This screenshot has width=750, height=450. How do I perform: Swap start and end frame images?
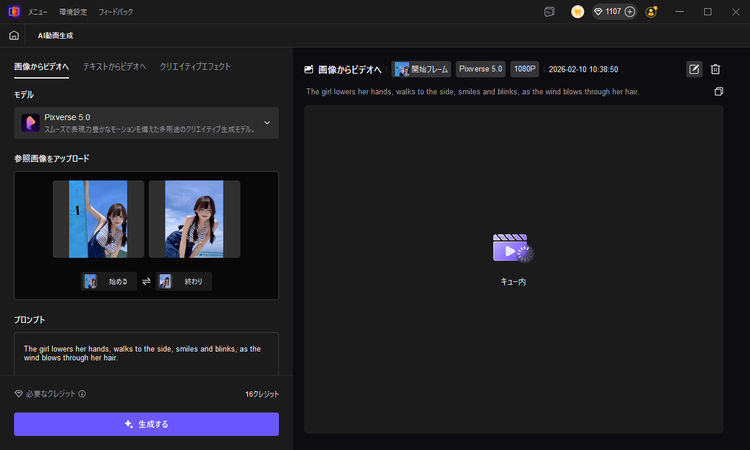pyautogui.click(x=146, y=281)
